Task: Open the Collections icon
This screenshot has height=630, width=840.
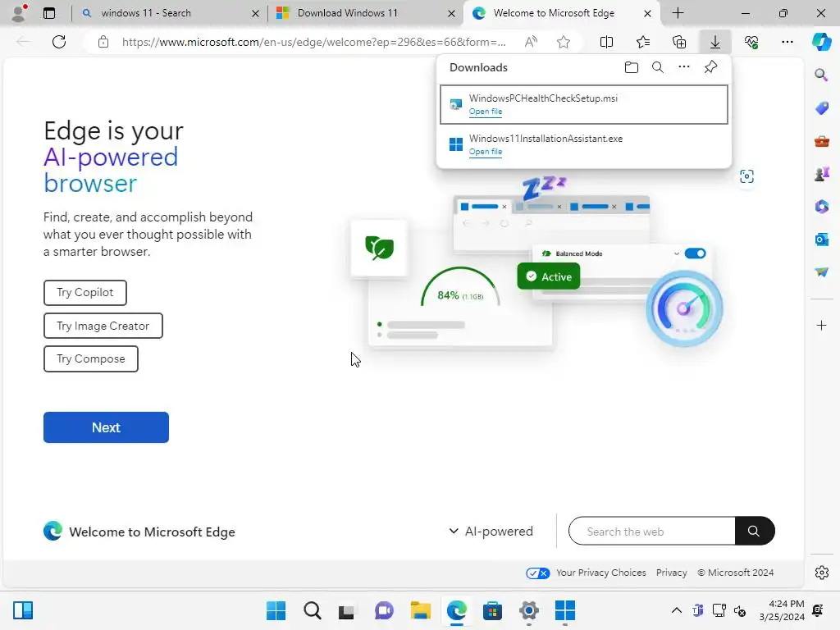Action: tap(679, 42)
